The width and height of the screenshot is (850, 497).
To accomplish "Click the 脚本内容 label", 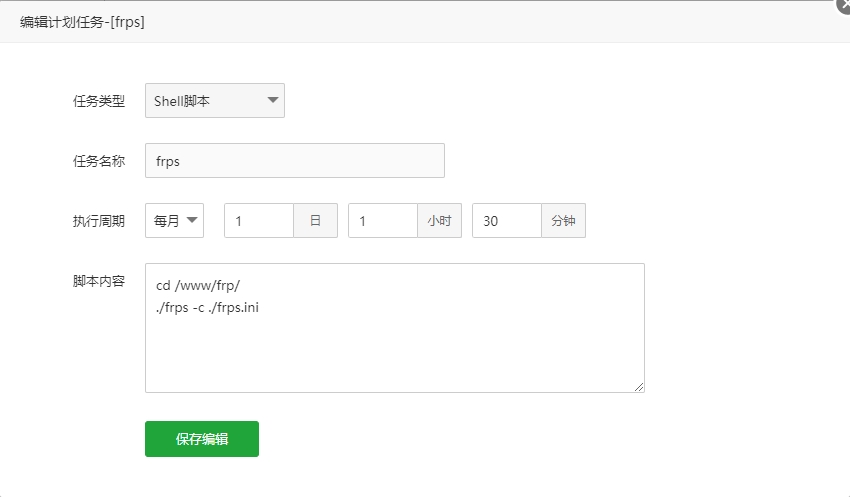I will pos(99,281).
